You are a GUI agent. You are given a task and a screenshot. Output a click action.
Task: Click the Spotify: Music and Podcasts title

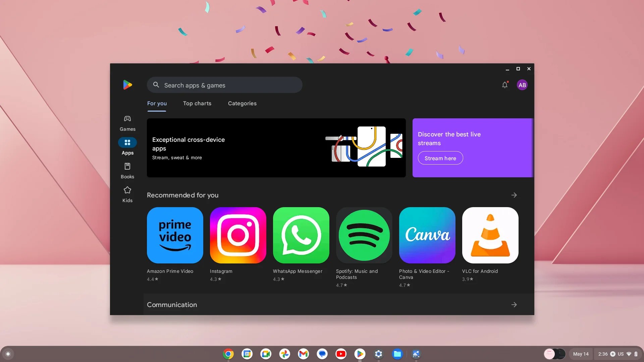pyautogui.click(x=357, y=274)
